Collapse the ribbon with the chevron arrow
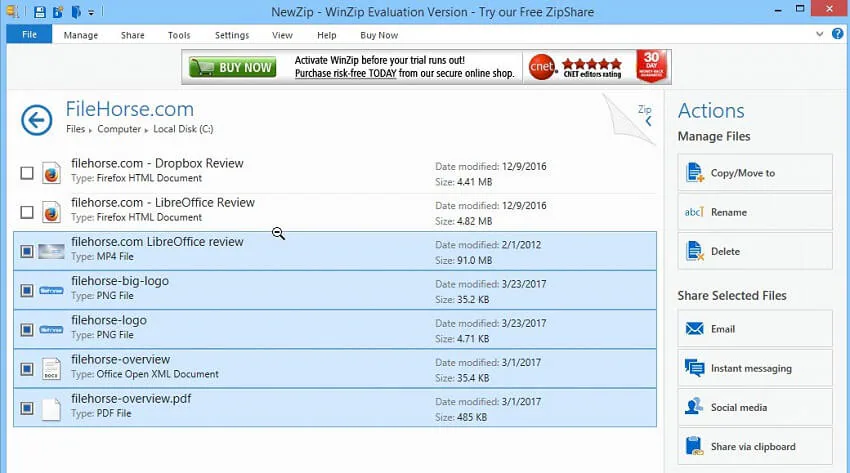Image resolution: width=850 pixels, height=473 pixels. click(x=820, y=34)
